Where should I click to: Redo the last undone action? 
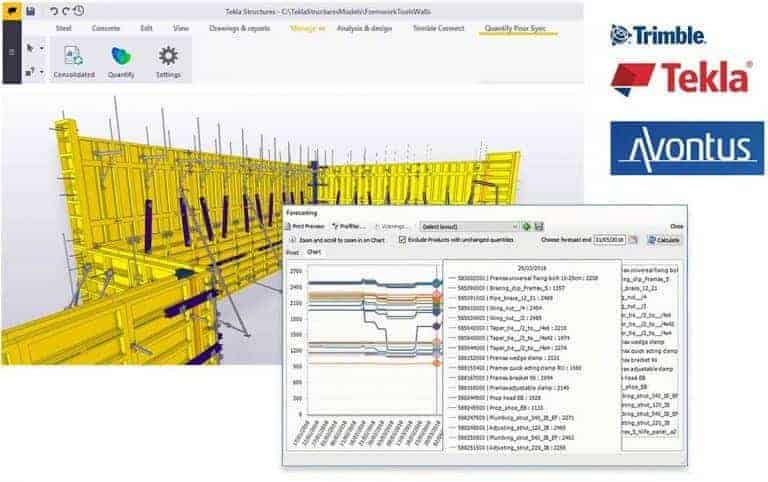pos(66,11)
